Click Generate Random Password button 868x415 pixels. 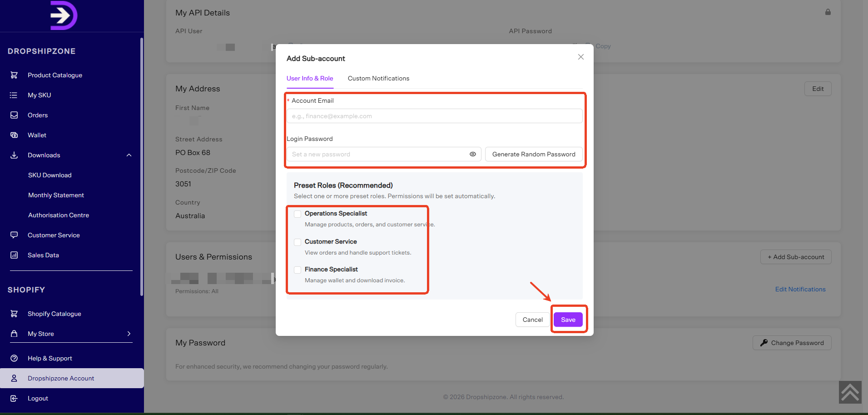point(534,154)
